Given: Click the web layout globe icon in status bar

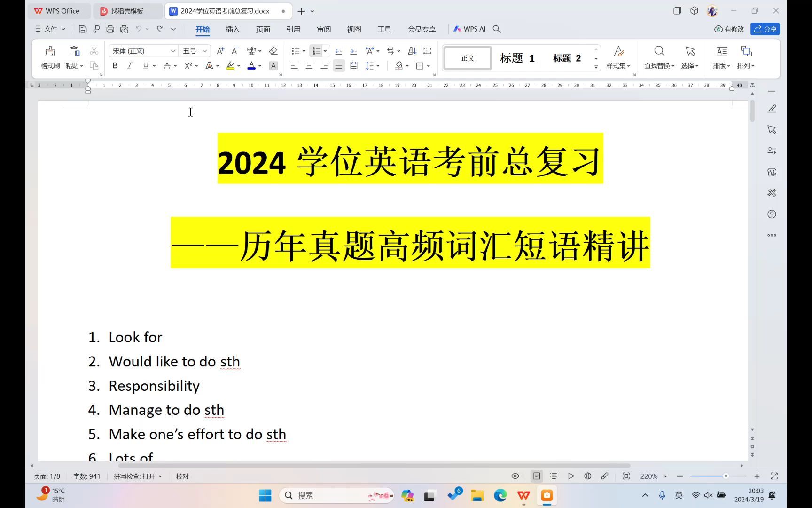Looking at the screenshot, I should pos(587,476).
